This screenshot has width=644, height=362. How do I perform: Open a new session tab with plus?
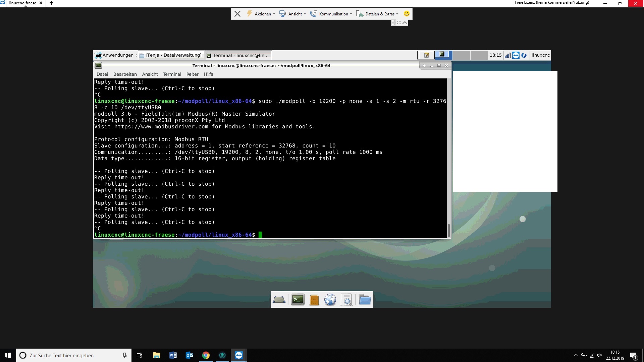coord(51,3)
